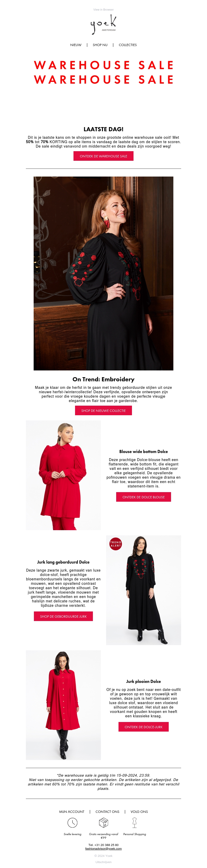Open the NIEUW menu item
This screenshot has height=868, width=207.
(76, 45)
